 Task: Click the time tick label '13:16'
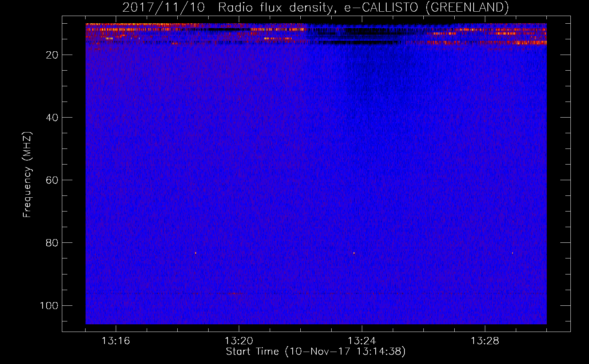point(116,341)
